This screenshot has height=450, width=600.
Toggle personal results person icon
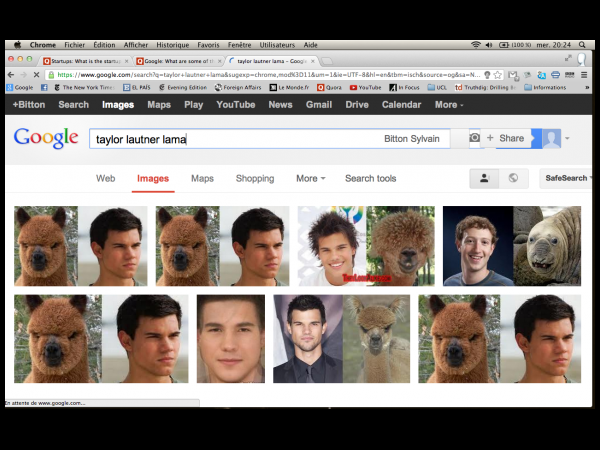pyautogui.click(x=485, y=178)
